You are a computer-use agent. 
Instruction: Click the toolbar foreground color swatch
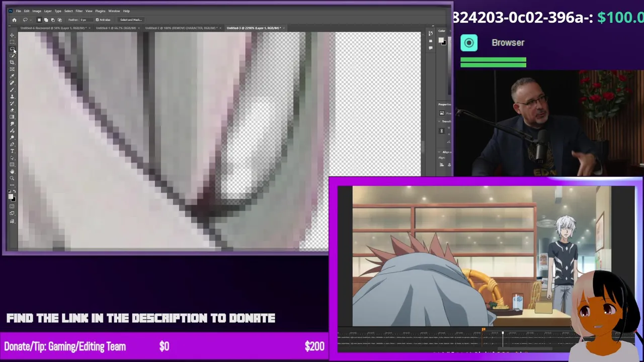pos(11,196)
